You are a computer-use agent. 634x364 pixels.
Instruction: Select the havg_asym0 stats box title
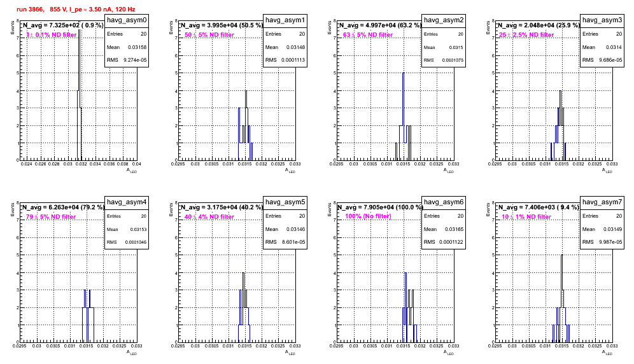pos(127,20)
